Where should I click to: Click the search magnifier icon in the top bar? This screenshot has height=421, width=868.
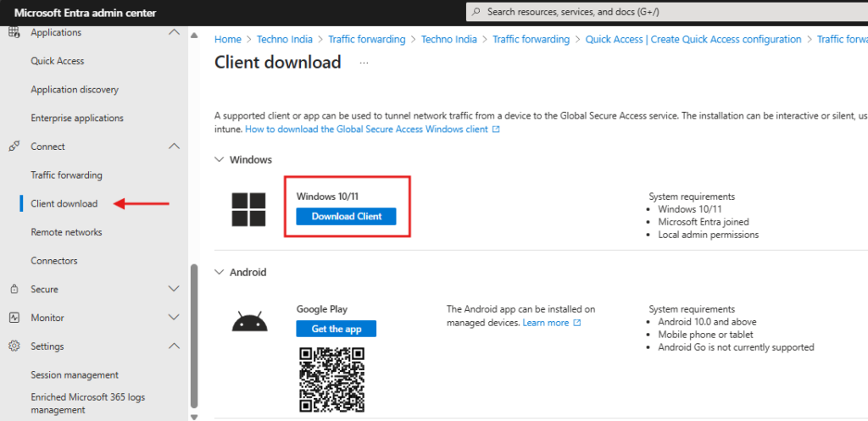(476, 12)
